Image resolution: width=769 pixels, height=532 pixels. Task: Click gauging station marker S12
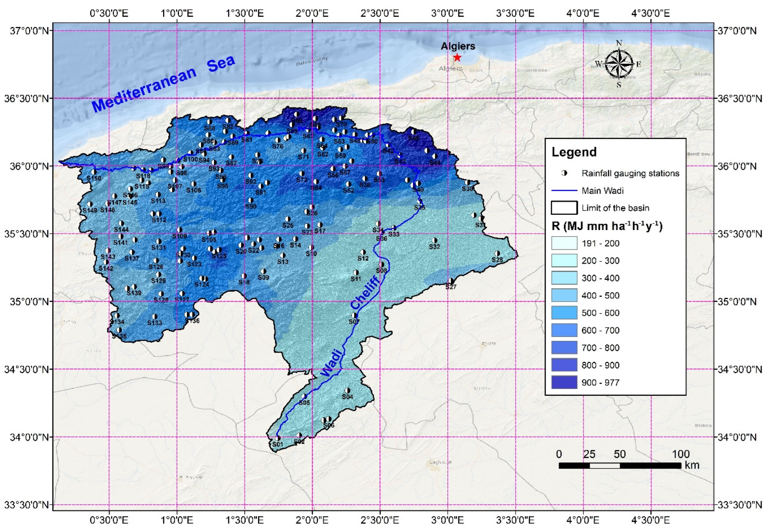363,252
